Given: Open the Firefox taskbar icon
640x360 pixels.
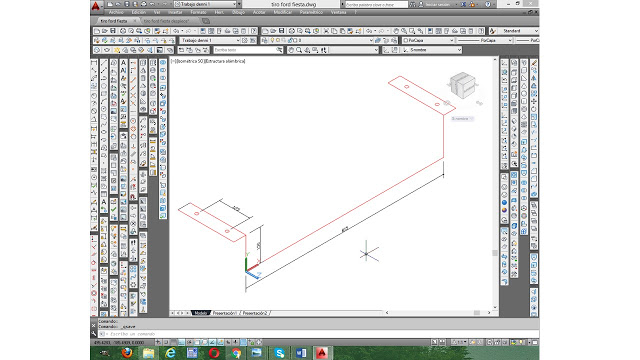Looking at the screenshot, I should pyautogui.click(x=127, y=353).
